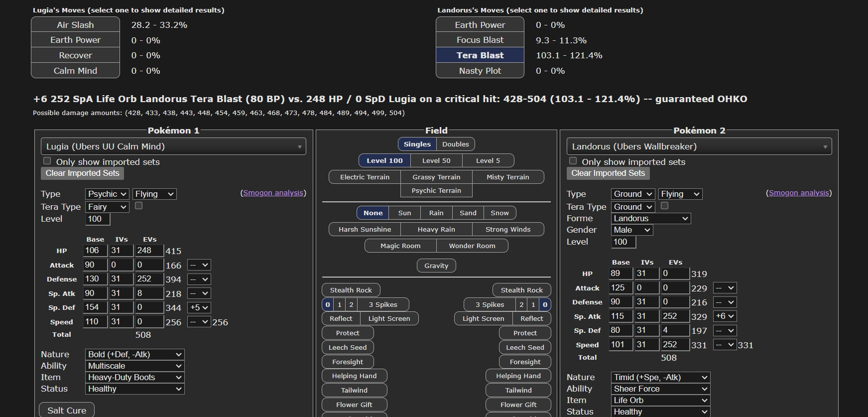Screen dimensions: 868x417
Task: Activate Electric Terrain
Action: [365, 177]
